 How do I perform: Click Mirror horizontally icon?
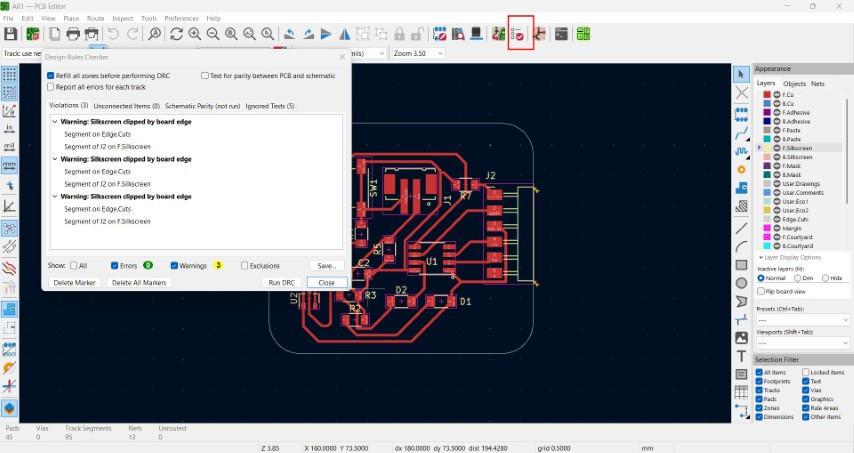(345, 34)
